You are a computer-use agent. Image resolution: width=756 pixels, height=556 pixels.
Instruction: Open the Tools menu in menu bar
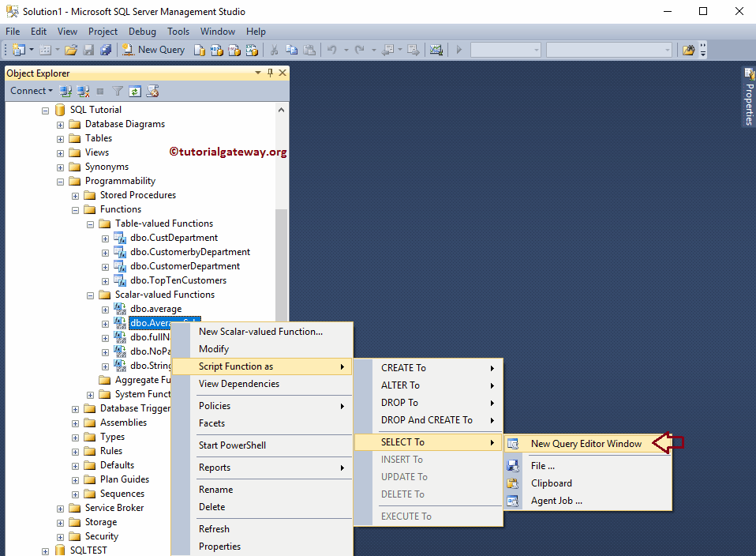point(178,32)
